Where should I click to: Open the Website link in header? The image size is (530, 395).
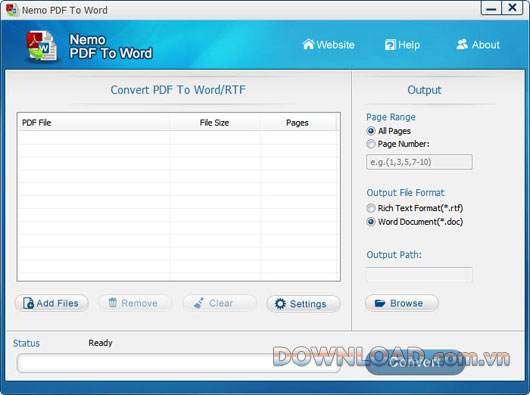(x=328, y=45)
